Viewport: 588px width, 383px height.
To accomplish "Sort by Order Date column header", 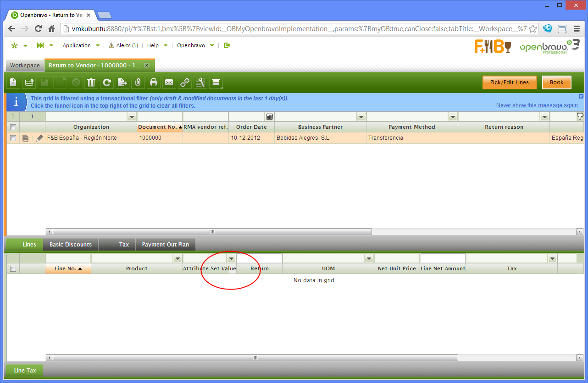I will click(x=251, y=127).
